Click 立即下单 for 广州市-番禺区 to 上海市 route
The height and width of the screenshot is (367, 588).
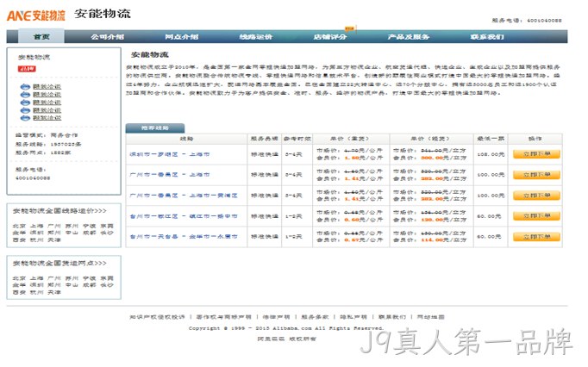pos(536,175)
